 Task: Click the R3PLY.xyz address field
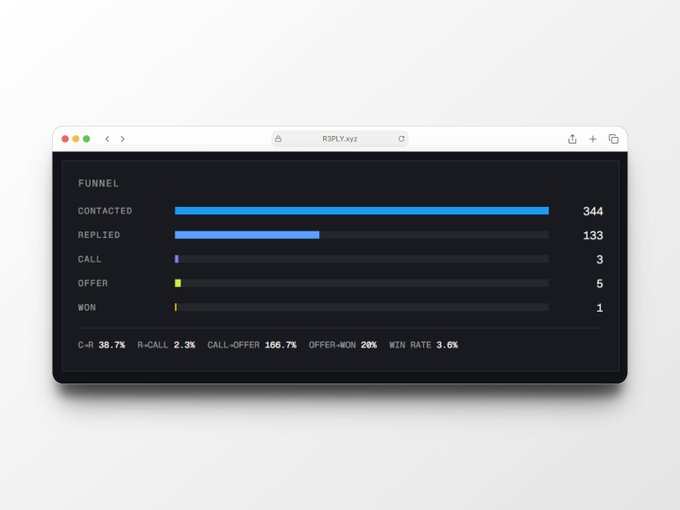(340, 139)
